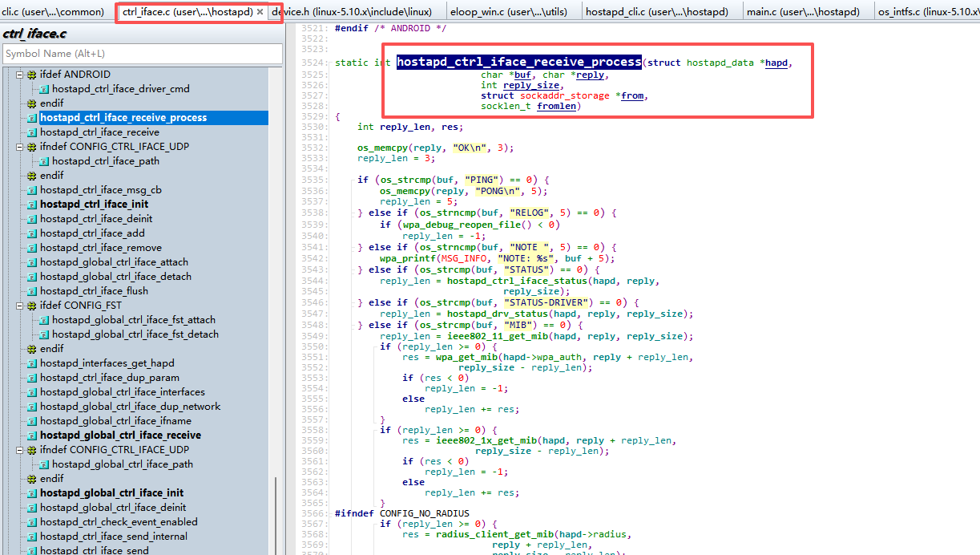Click function icon beside hostapd_global_ctrl_iface_ifname
Viewport: 980px width, 555px height.
pyautogui.click(x=32, y=421)
